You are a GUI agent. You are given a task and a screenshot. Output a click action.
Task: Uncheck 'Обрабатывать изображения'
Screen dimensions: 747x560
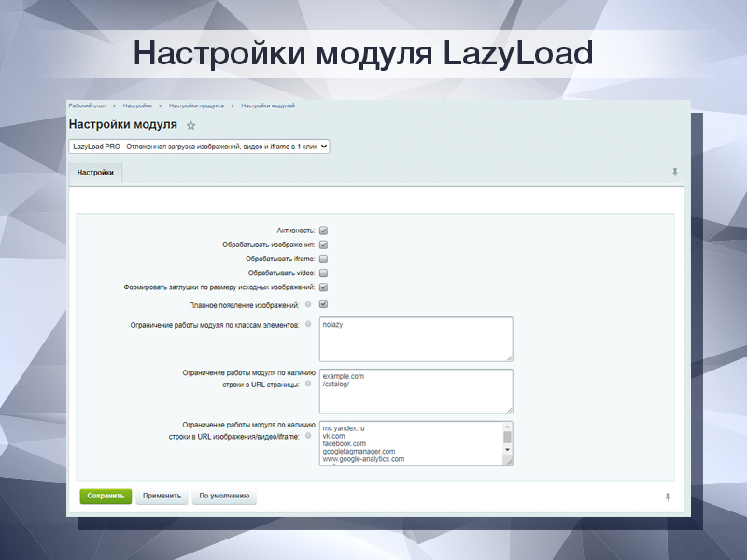coord(322,245)
